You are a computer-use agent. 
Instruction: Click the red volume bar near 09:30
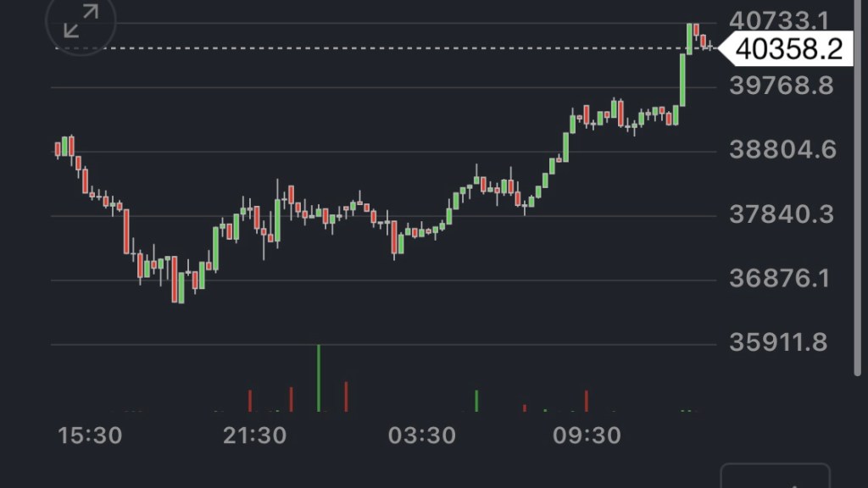click(x=586, y=401)
